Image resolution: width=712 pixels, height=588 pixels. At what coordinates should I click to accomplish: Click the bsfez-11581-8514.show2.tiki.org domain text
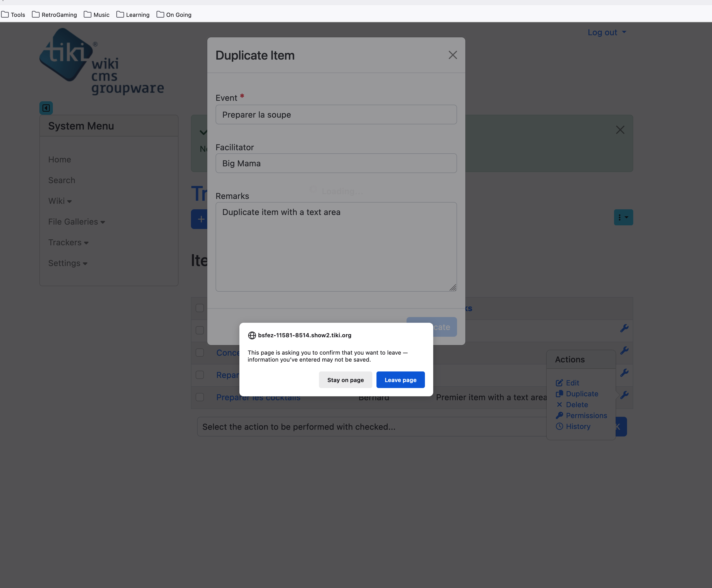coord(304,335)
